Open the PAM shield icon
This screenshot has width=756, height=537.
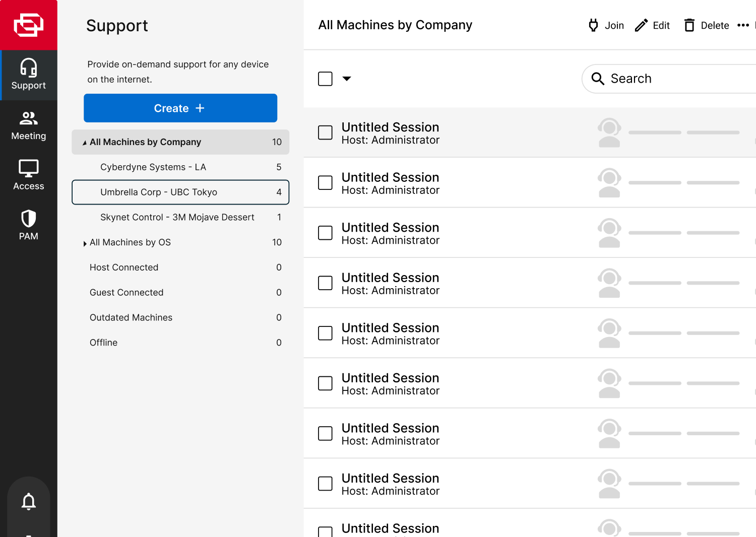pos(29,219)
